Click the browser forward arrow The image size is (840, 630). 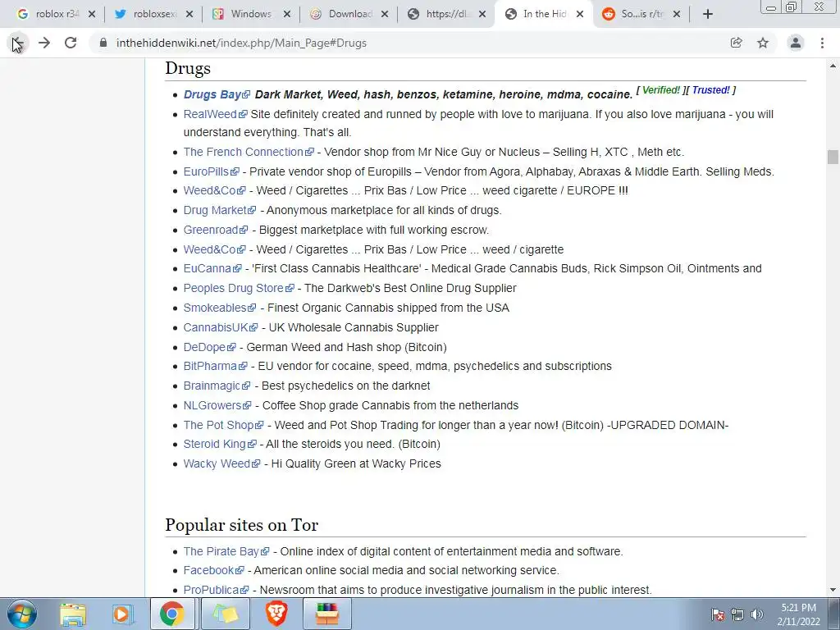(x=44, y=43)
